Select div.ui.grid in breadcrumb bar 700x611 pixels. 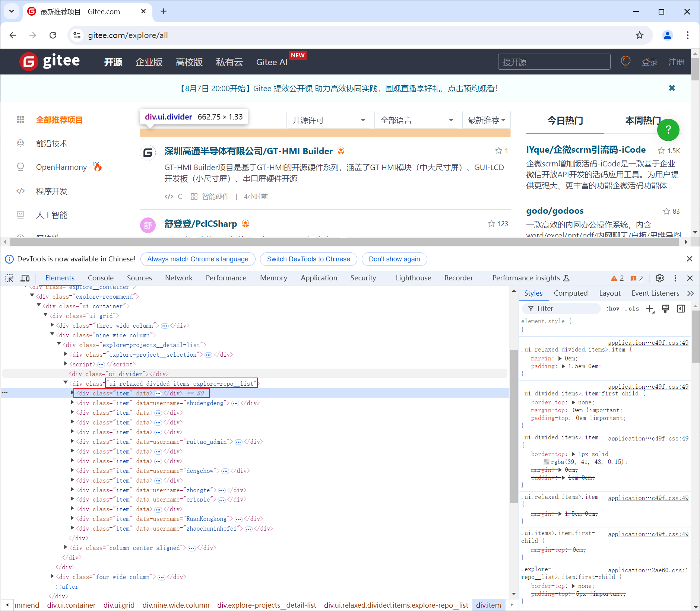pos(119,605)
